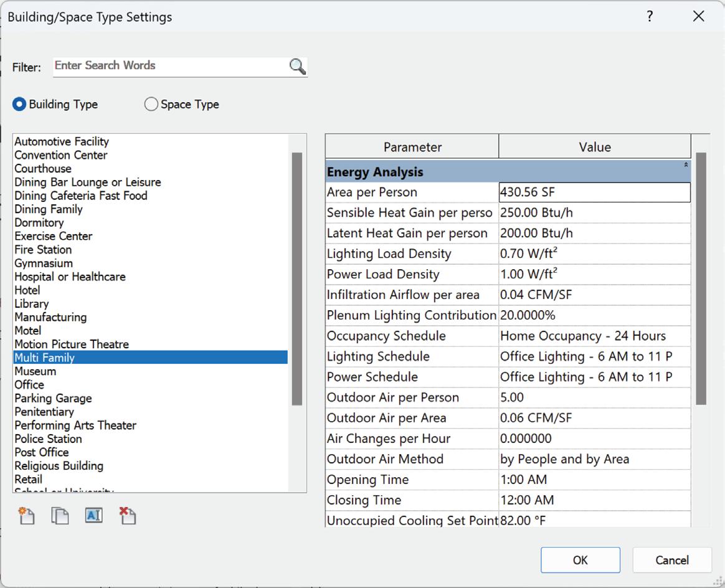Select Hospital or Healthcare in list

70,277
